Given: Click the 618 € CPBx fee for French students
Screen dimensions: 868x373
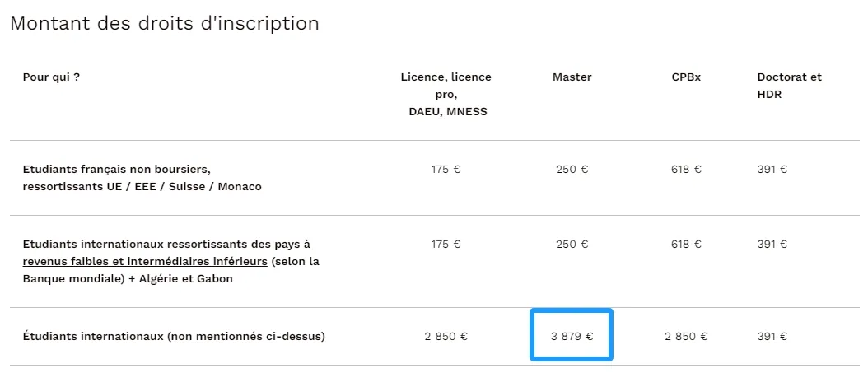Looking at the screenshot, I should click(686, 170).
